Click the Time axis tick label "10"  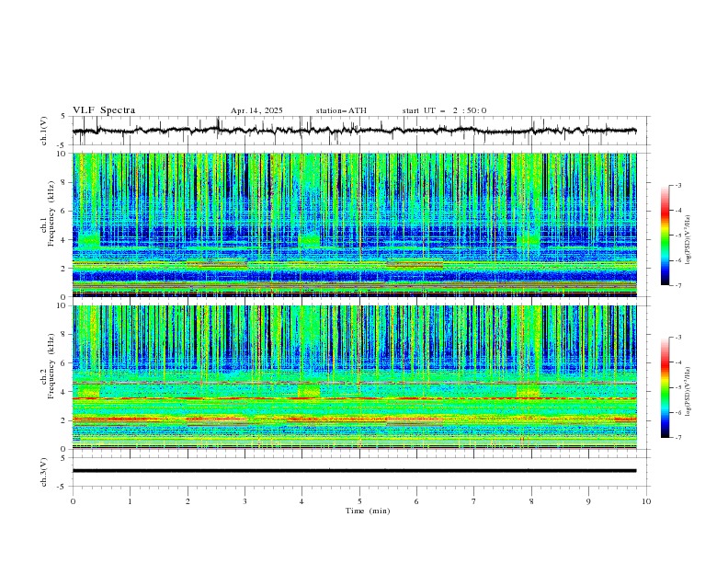coord(646,501)
